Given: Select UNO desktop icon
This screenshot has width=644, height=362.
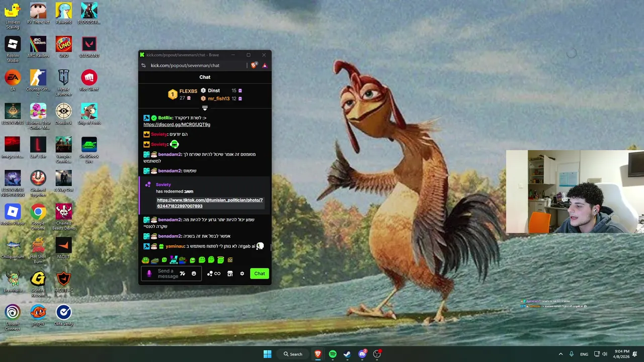Looking at the screenshot, I should click(x=63, y=47).
